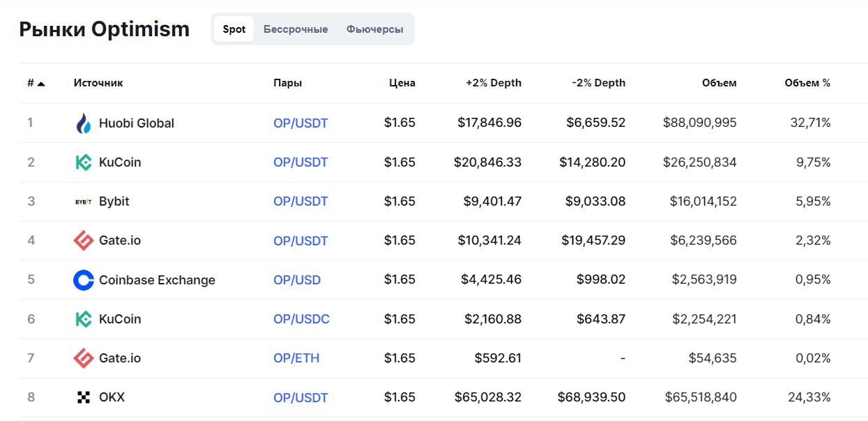Image resolution: width=868 pixels, height=421 pixels.
Task: Click volume percent 5,95%
Action: point(814,201)
